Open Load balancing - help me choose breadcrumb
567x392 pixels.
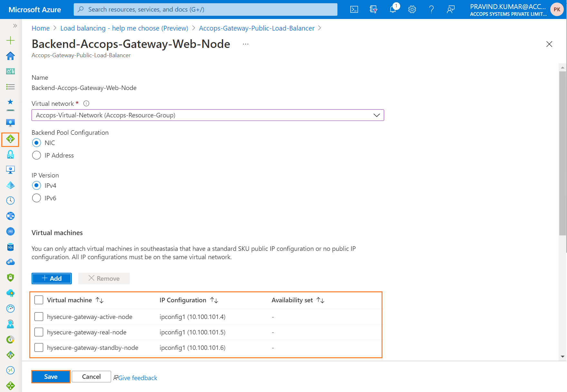coord(124,28)
